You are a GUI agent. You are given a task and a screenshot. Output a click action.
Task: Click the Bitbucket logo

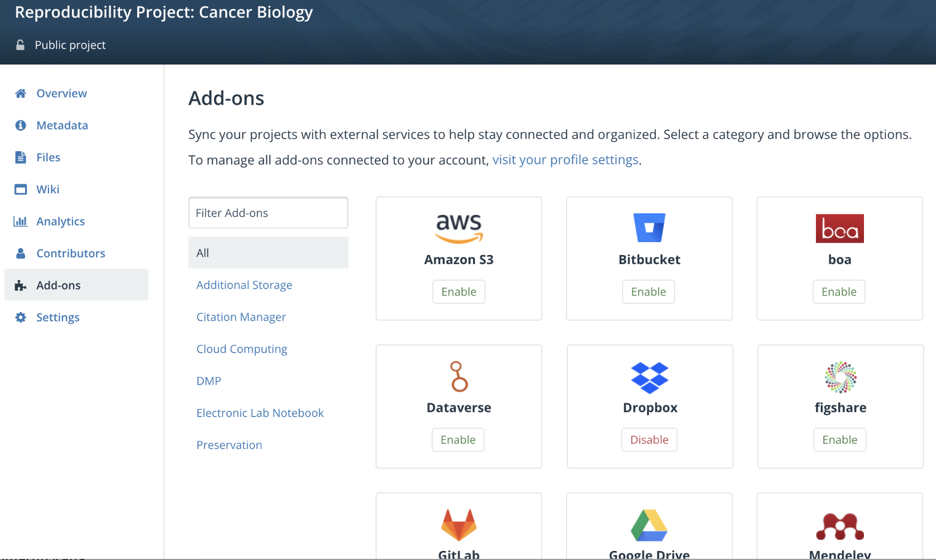(649, 228)
